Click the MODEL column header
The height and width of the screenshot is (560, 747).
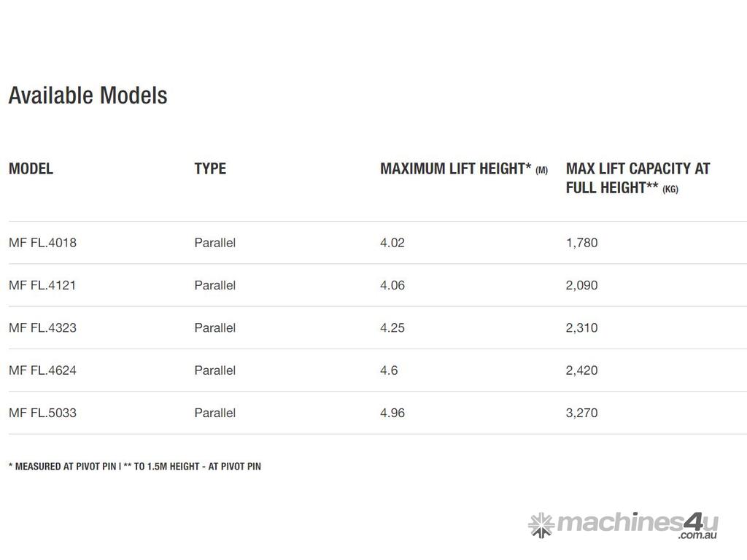(x=31, y=168)
